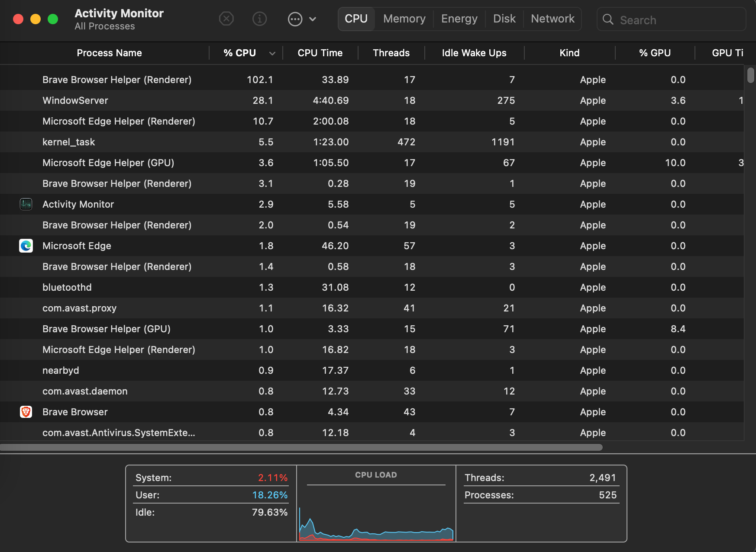Click the 57 threads cell

pos(409,246)
